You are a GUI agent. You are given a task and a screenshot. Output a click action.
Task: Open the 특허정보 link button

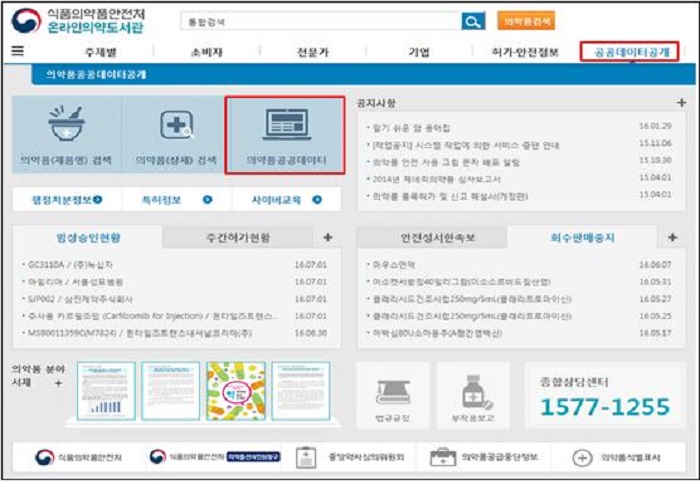[x=176, y=200]
